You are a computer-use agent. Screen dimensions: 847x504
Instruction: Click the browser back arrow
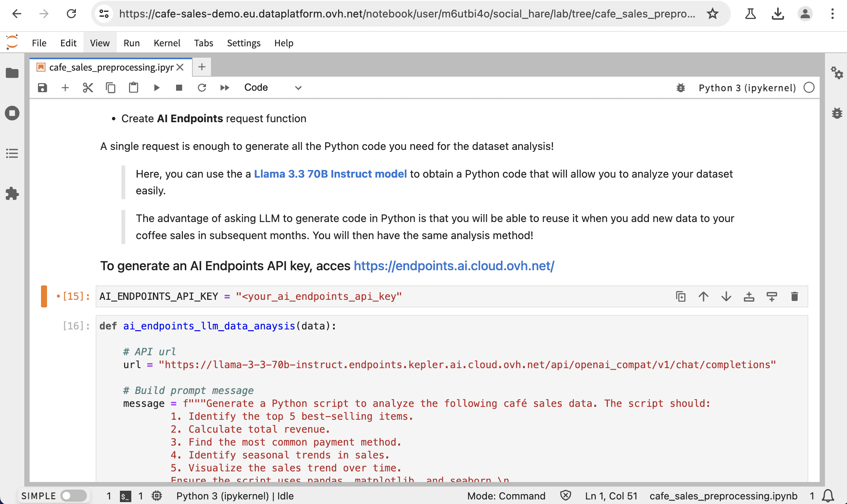point(17,14)
